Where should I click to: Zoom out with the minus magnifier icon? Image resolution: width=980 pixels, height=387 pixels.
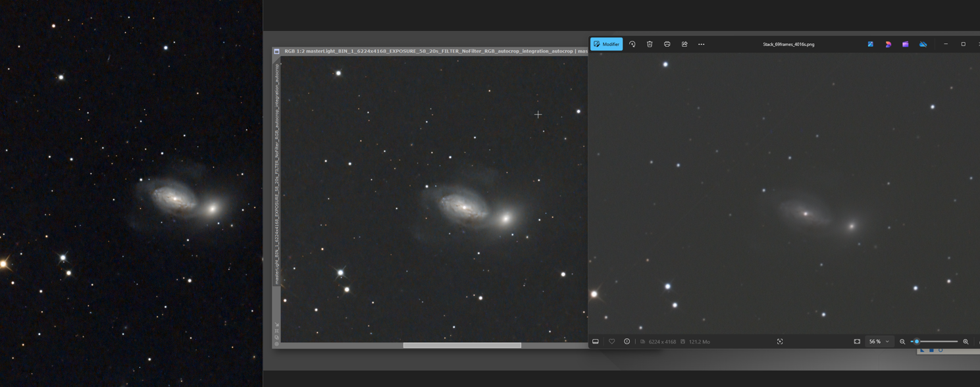pyautogui.click(x=902, y=342)
